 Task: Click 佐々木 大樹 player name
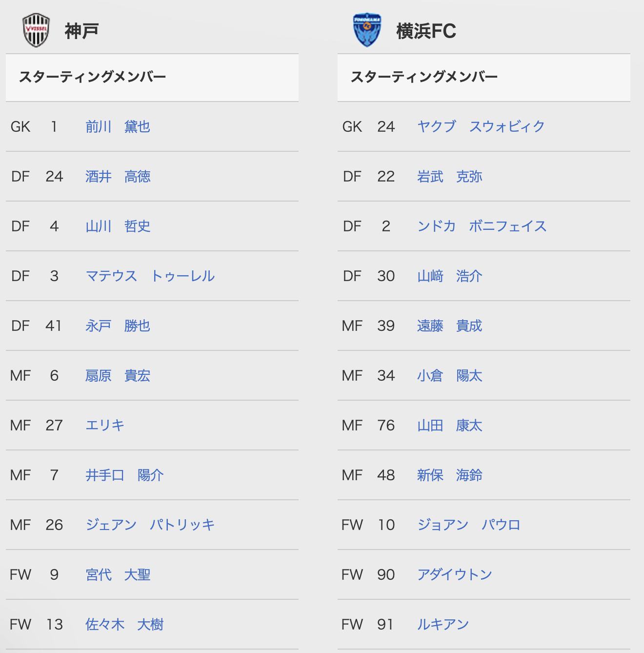coord(124,625)
